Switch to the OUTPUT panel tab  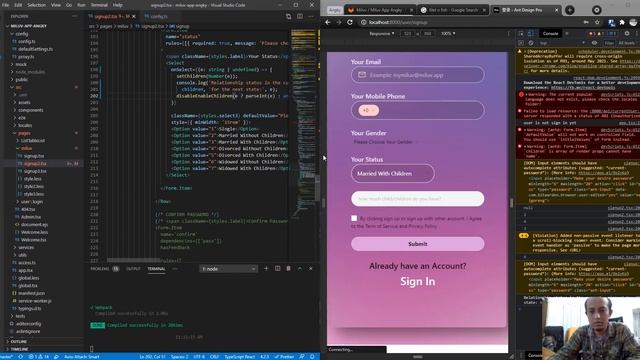point(133,269)
